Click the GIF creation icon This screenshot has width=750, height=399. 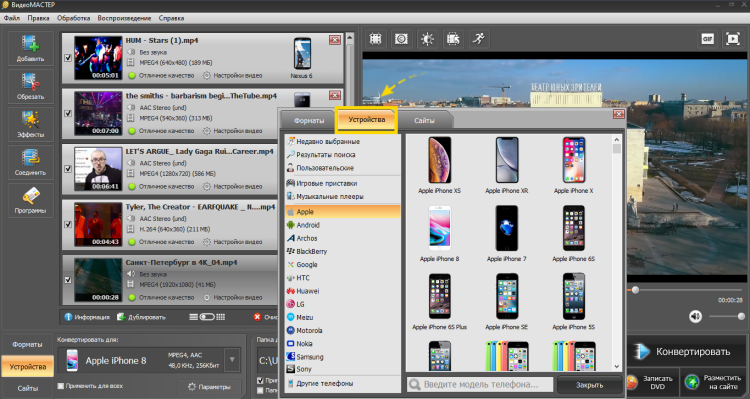707,39
